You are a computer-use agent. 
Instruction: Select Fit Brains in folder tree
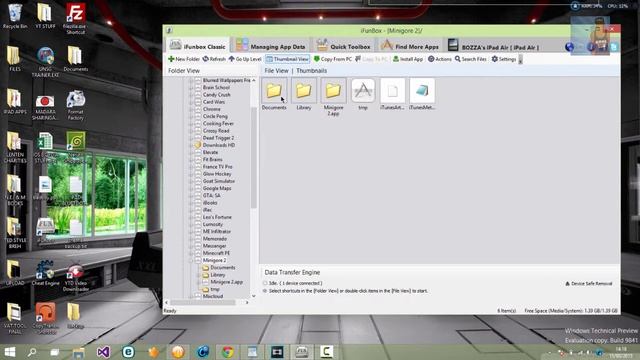(213, 160)
